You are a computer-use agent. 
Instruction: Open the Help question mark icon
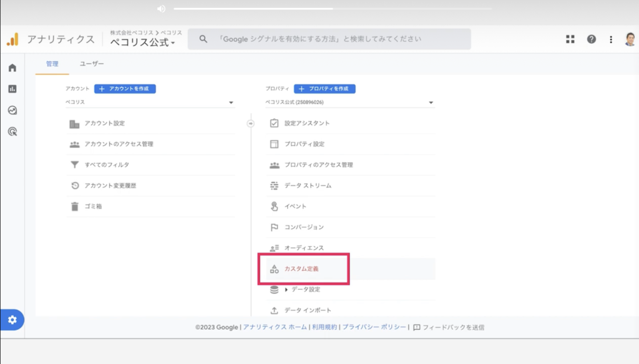click(x=592, y=39)
